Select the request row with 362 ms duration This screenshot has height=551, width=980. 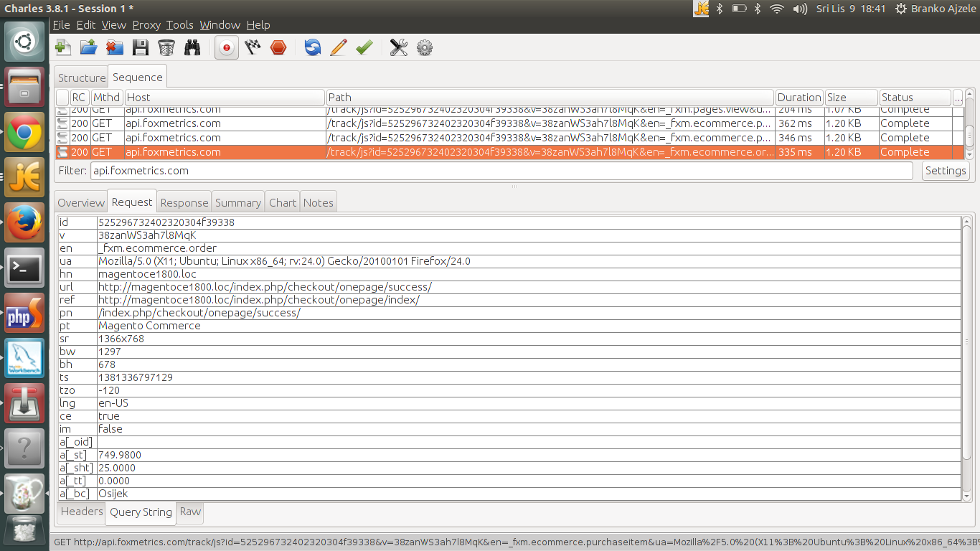point(509,123)
